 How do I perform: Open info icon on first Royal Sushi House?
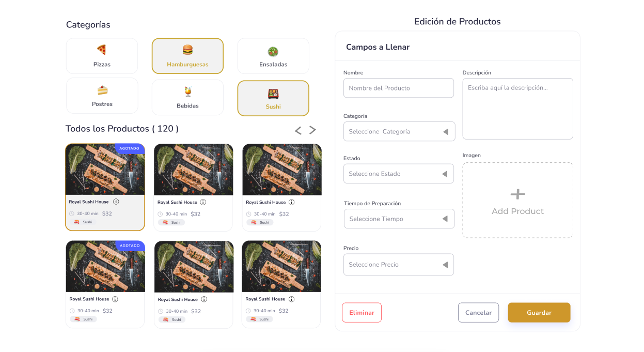tap(116, 202)
